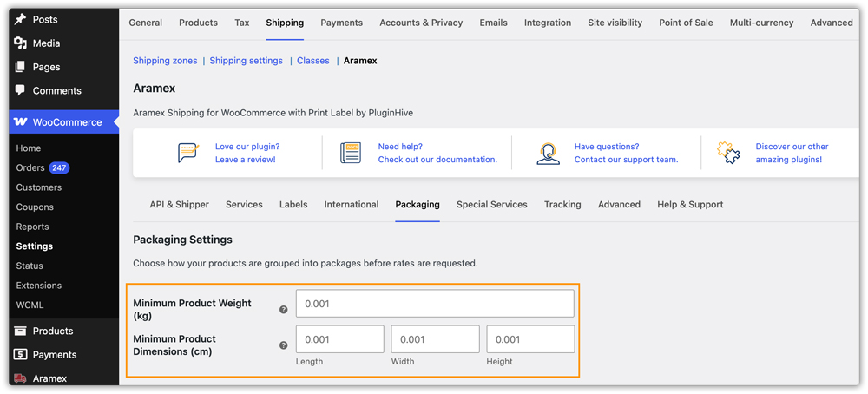Open the General settings tab
The image size is (868, 394).
[x=146, y=23]
